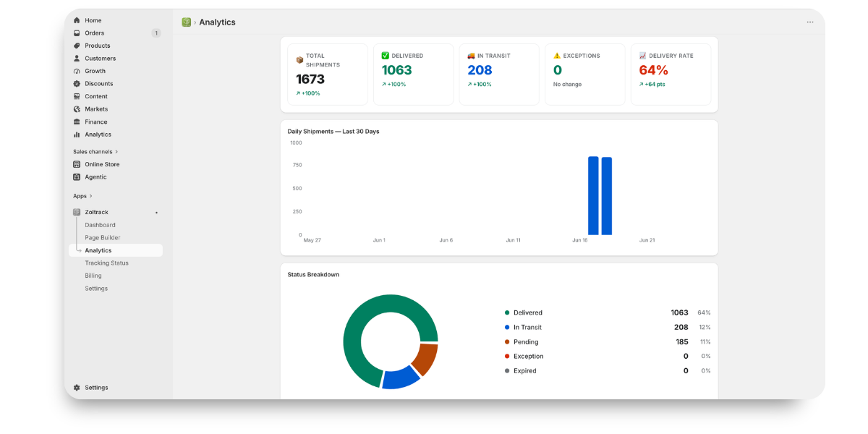
Task: Click the Expired gray legend dot
Action: pos(507,370)
